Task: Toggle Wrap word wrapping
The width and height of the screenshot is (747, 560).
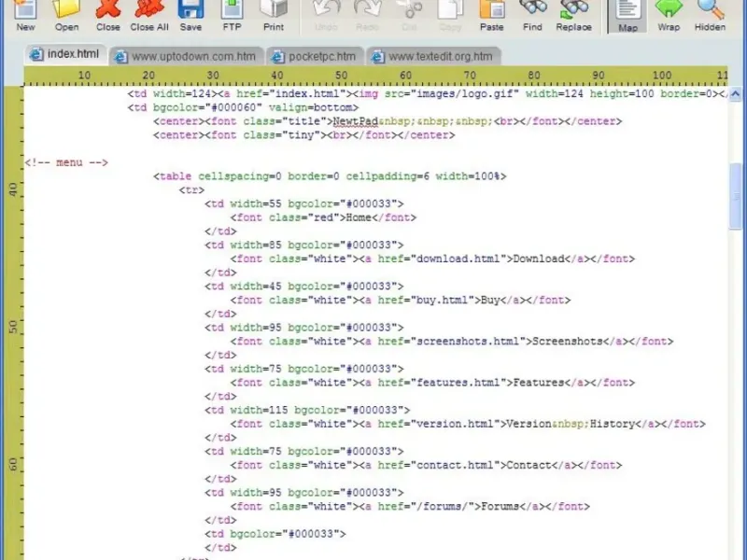Action: tap(669, 14)
